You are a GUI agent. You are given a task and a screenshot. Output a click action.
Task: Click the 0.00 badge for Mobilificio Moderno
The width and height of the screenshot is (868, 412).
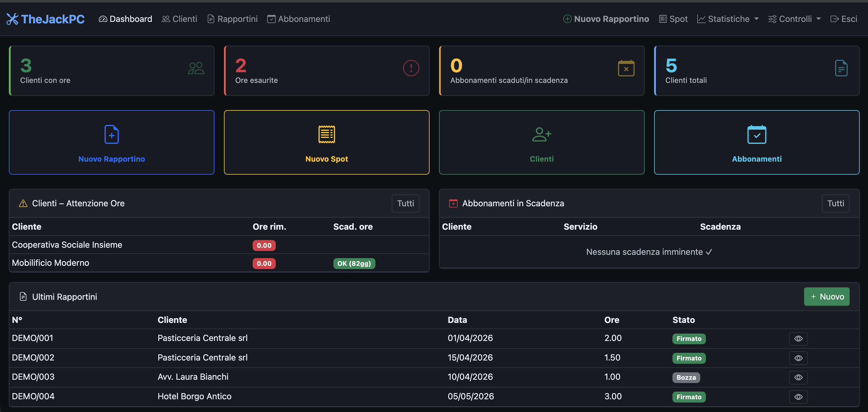[x=264, y=263]
